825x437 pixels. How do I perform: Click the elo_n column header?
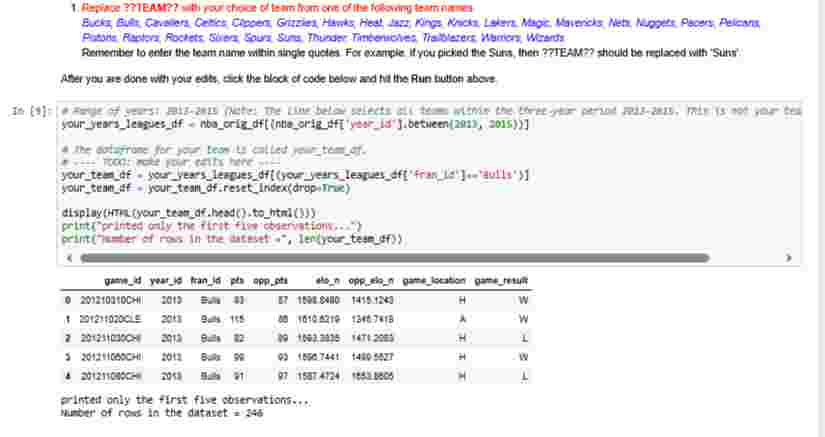tap(327, 280)
